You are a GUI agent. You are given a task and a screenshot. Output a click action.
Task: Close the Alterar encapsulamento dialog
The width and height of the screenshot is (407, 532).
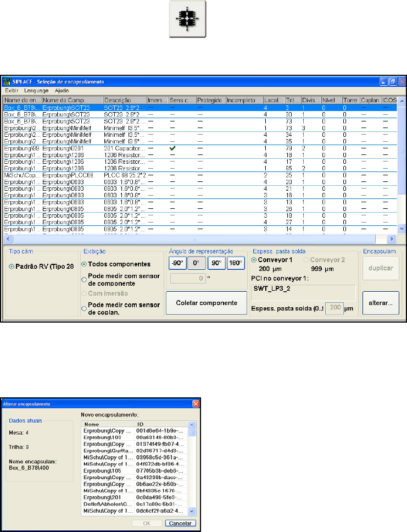point(195,404)
